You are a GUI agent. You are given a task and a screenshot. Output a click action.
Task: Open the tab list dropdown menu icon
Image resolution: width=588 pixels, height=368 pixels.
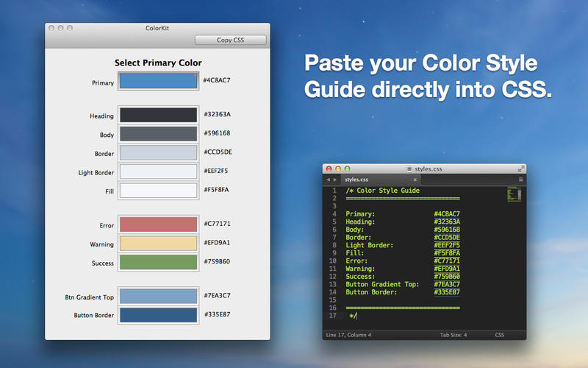coord(521,179)
